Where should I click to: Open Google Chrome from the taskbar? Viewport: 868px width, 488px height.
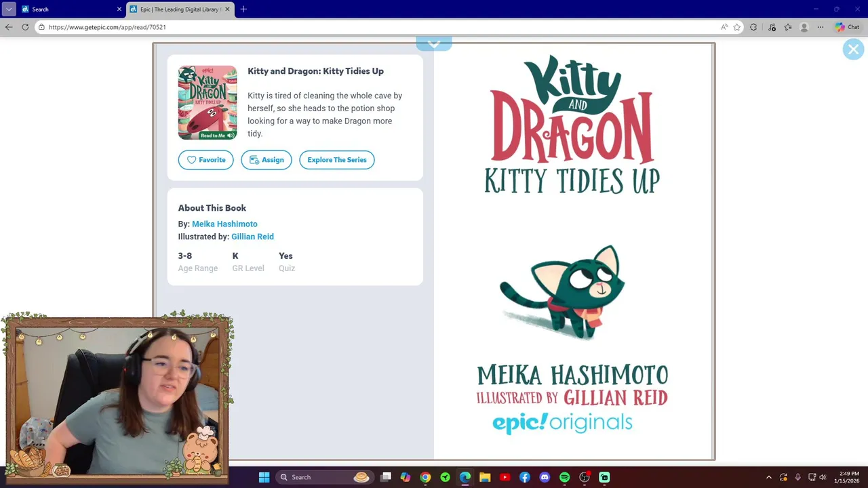point(425,477)
